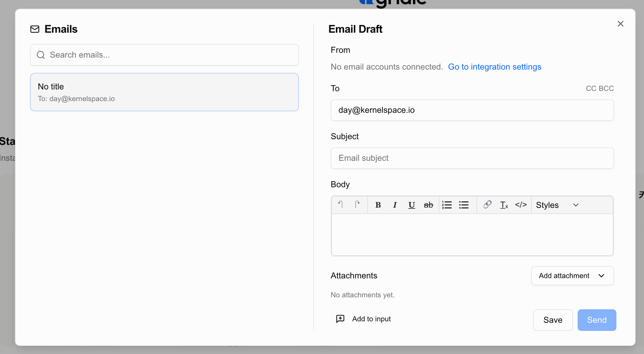Close the email dialog

621,24
